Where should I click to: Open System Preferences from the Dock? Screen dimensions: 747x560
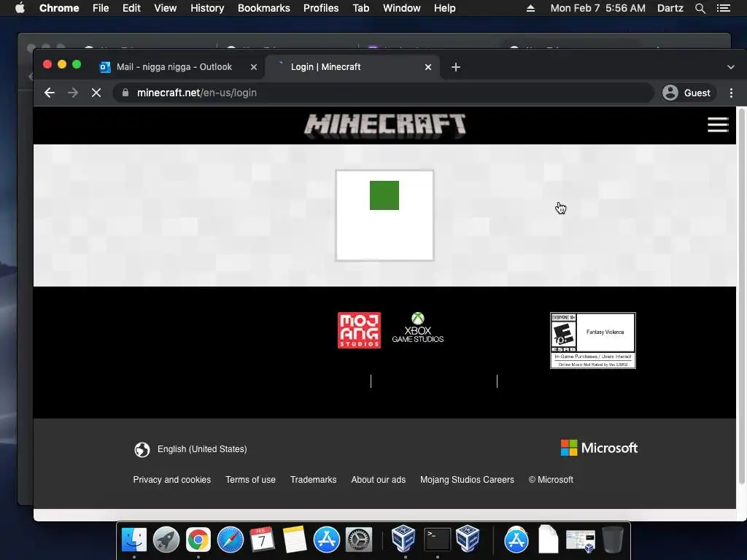point(358,540)
